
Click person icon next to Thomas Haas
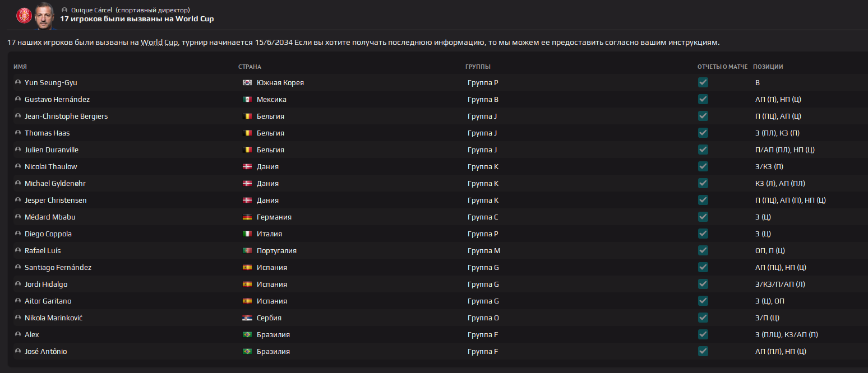18,133
